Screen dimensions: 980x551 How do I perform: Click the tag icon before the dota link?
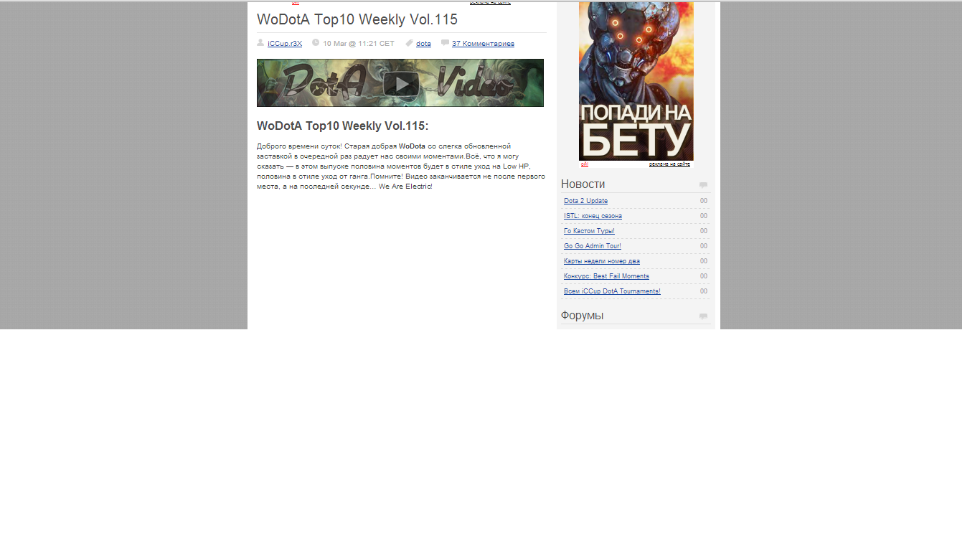pos(409,43)
